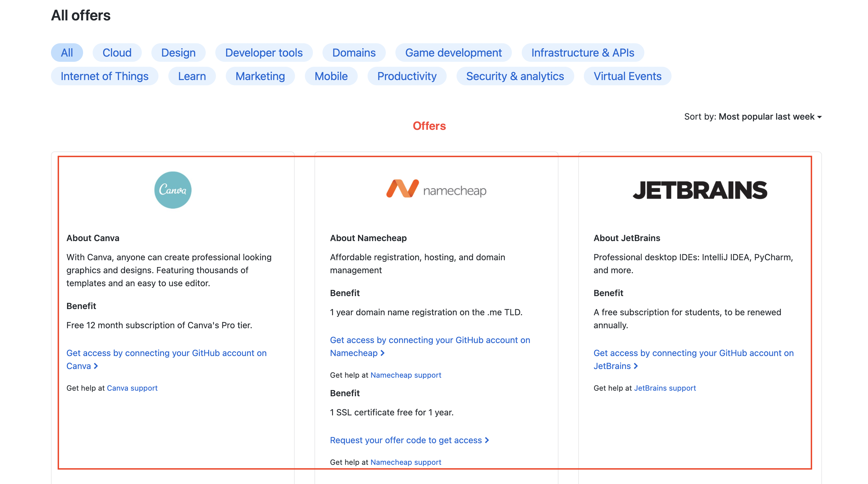
Task: Show Mobile category offers
Action: click(331, 76)
